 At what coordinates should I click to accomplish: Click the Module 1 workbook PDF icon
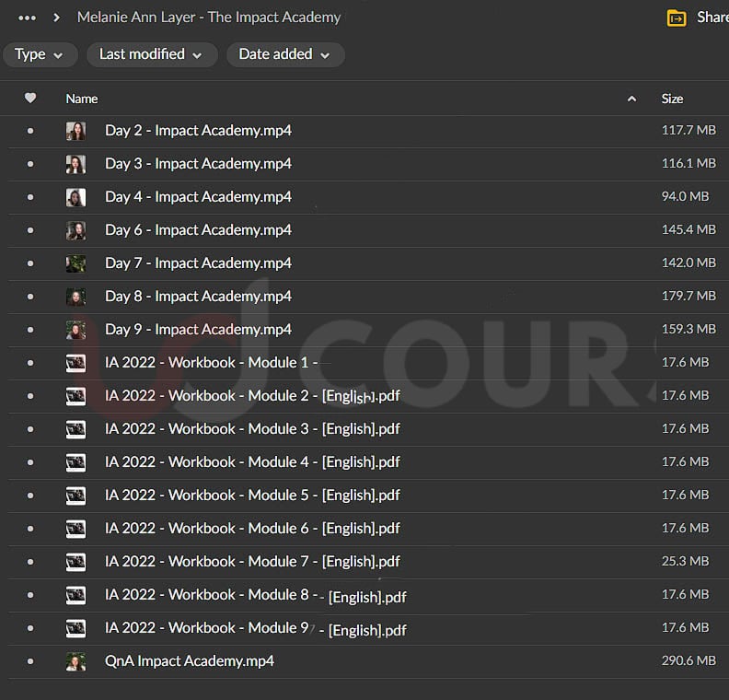coord(75,363)
